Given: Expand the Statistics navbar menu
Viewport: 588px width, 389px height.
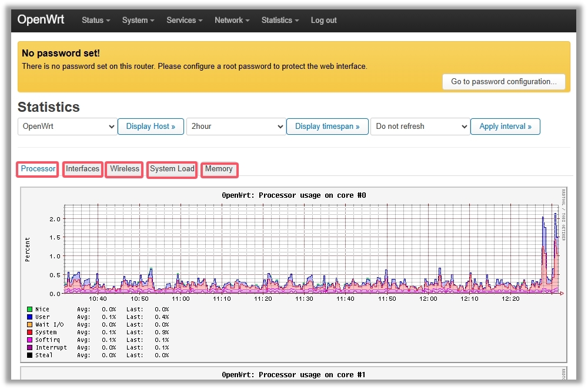Looking at the screenshot, I should tap(280, 20).
